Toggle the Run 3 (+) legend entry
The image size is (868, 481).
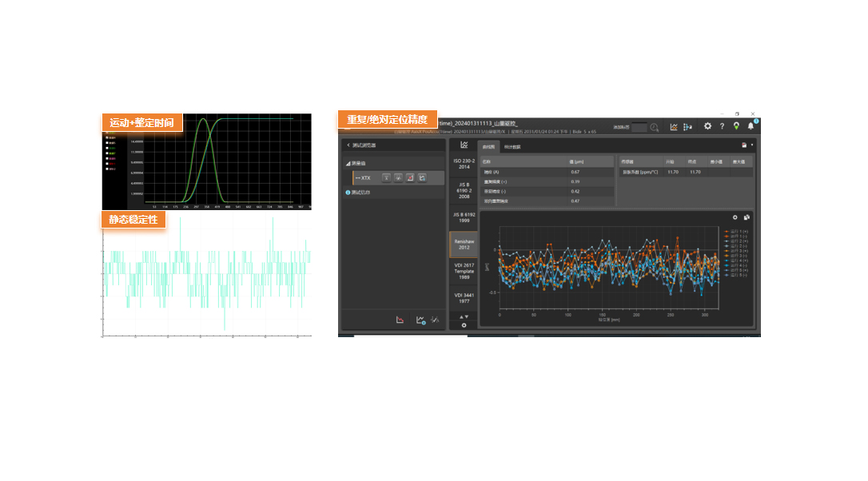coord(736,252)
